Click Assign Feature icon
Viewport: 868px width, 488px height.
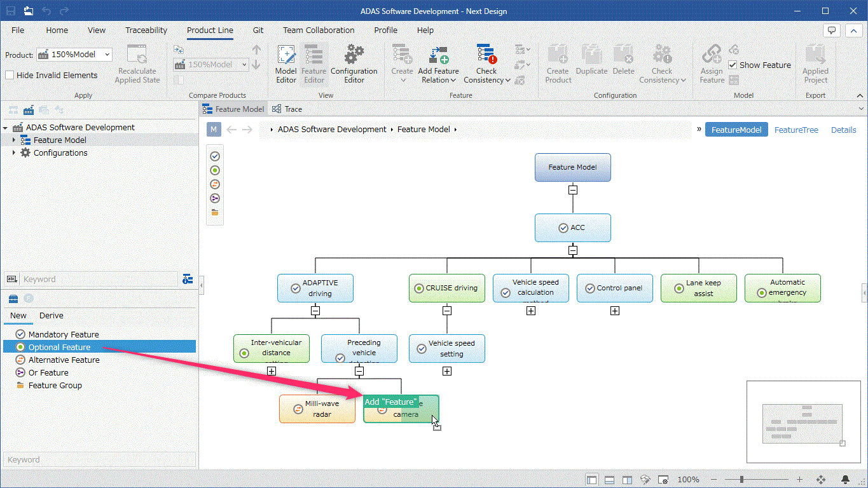pos(712,55)
